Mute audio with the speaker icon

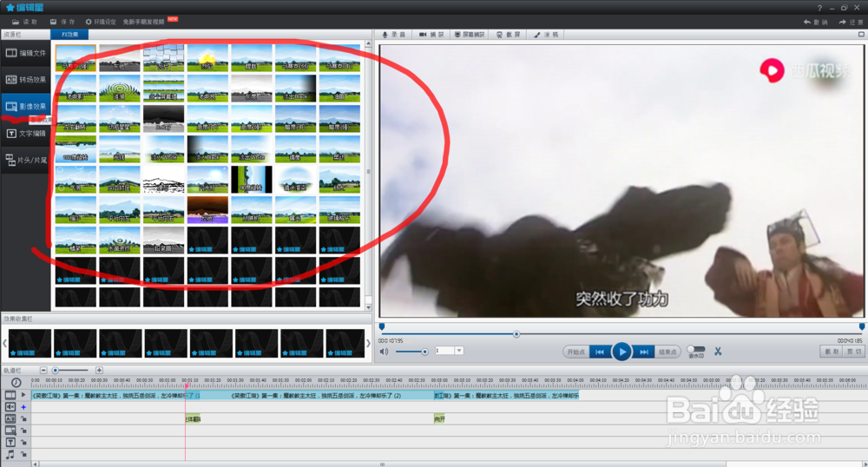point(384,352)
